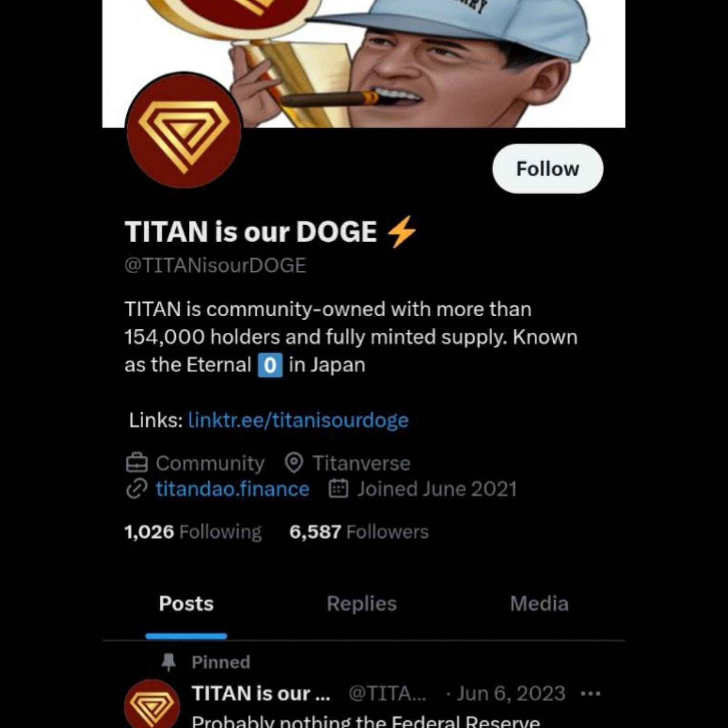
Task: Switch to the Media tab
Action: tap(539, 604)
